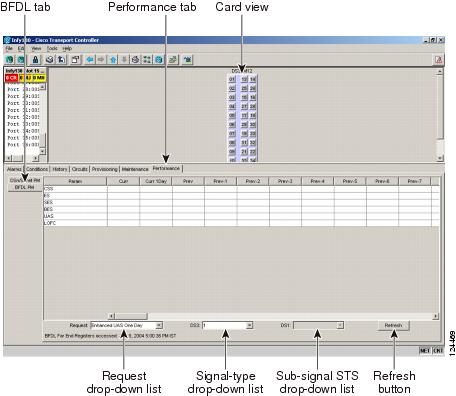This screenshot has height=396, width=456.
Task: Click the blue up arrow parent view icon
Action: pos(113,60)
